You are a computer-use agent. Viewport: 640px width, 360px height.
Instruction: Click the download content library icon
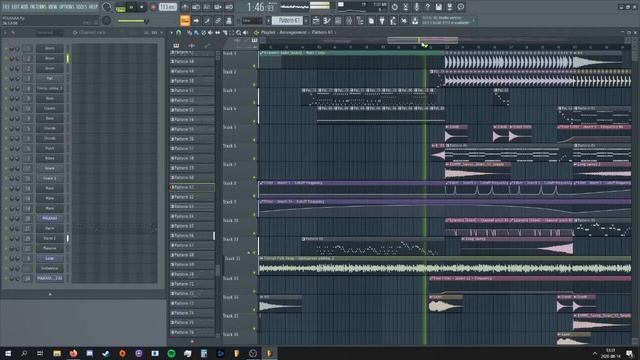click(415, 20)
